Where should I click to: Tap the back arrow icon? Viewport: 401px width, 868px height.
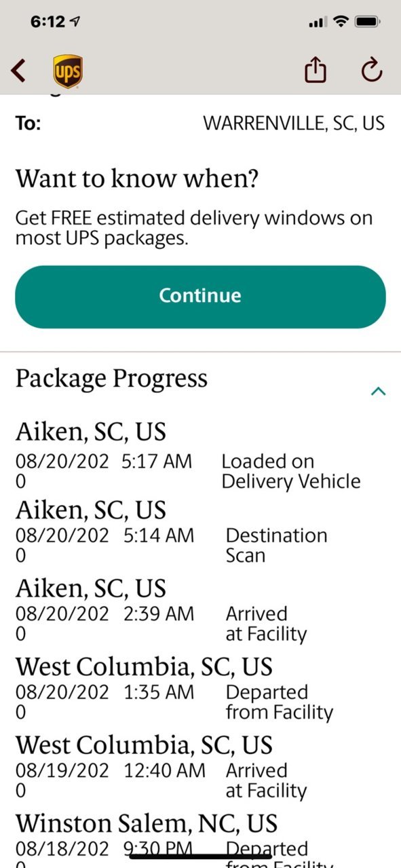(19, 70)
